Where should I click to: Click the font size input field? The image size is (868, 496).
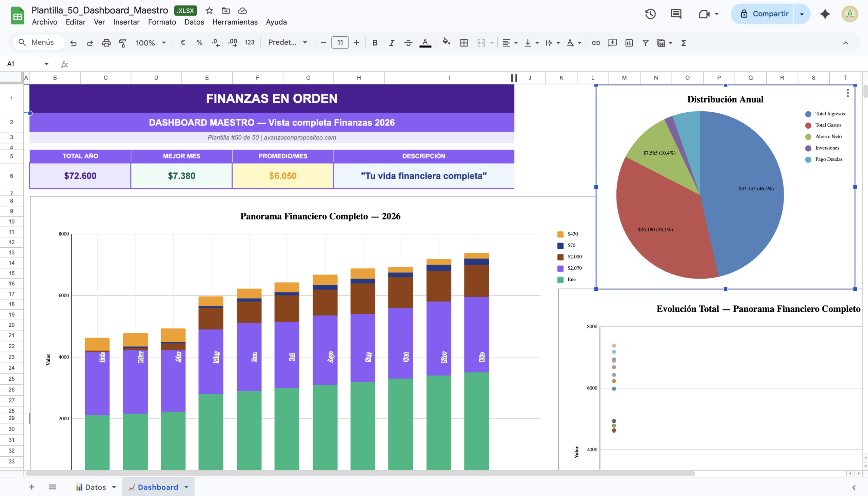point(340,43)
